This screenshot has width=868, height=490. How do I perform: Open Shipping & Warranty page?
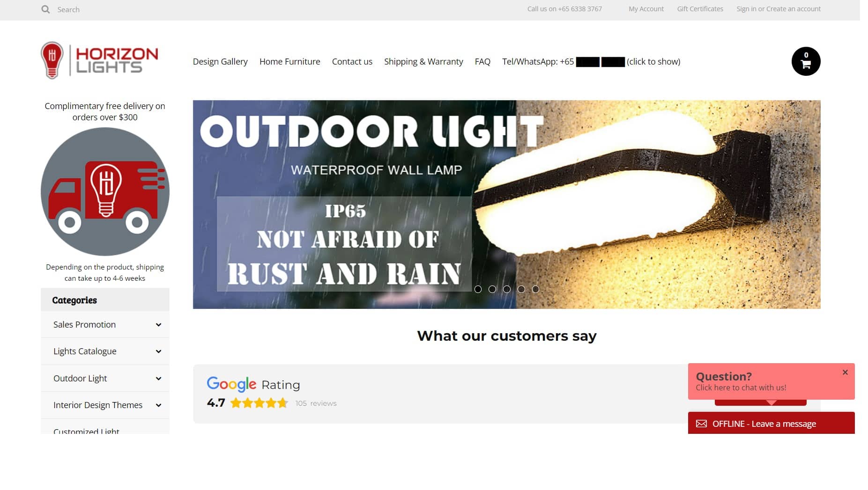coord(423,61)
